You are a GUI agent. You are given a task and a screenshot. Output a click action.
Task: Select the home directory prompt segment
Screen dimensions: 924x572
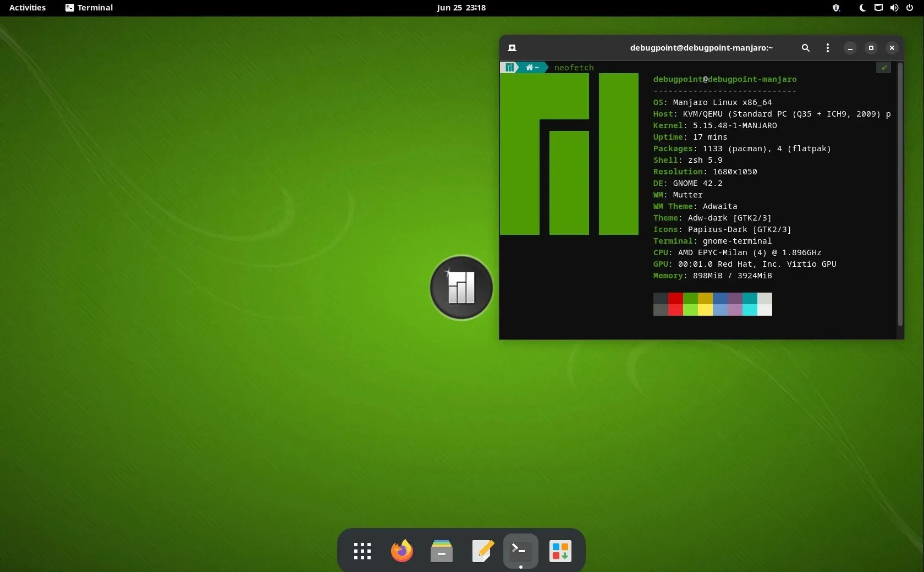(x=531, y=67)
